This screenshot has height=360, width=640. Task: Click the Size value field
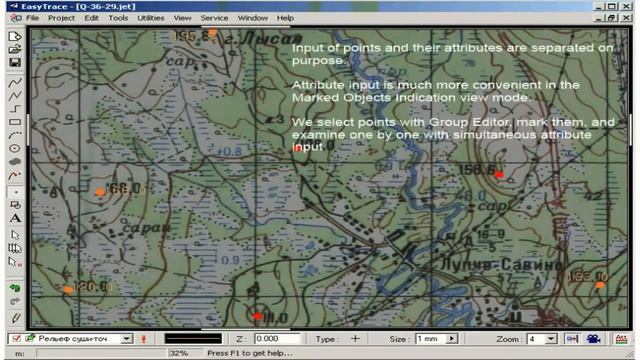click(431, 339)
